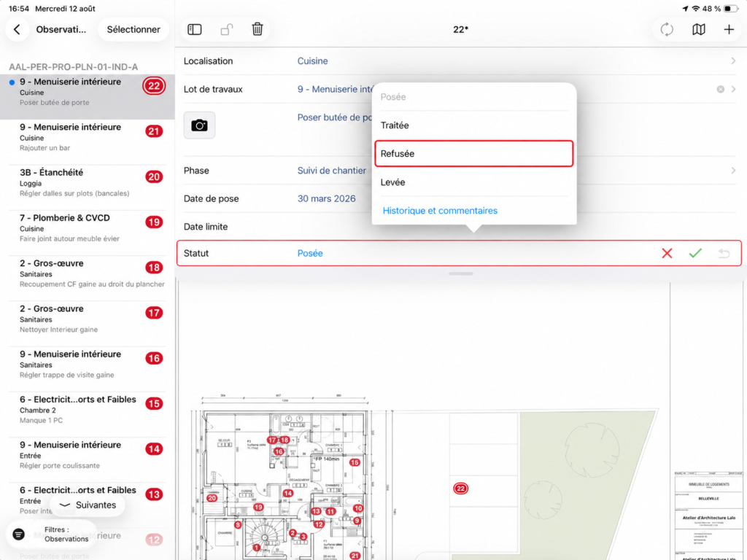Click the sync refresh icon
This screenshot has height=560, width=747.
click(x=667, y=29)
